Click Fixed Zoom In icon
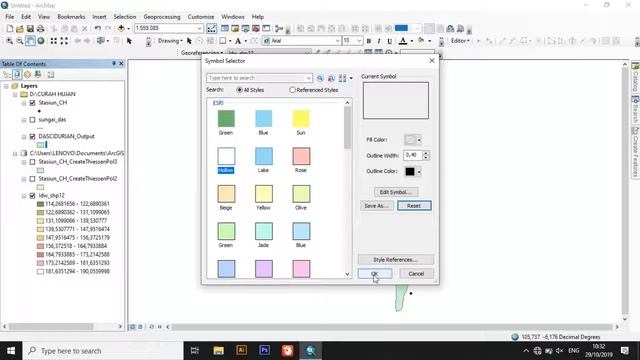 click(53, 41)
